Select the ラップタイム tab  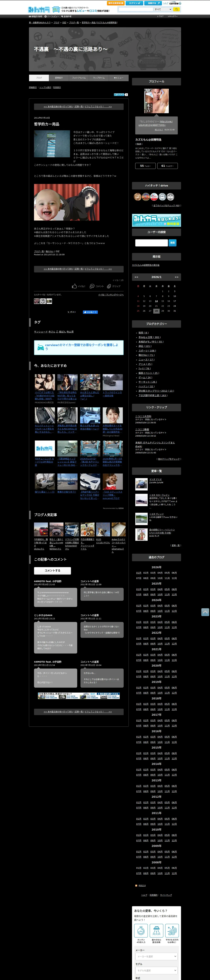pos(99,78)
